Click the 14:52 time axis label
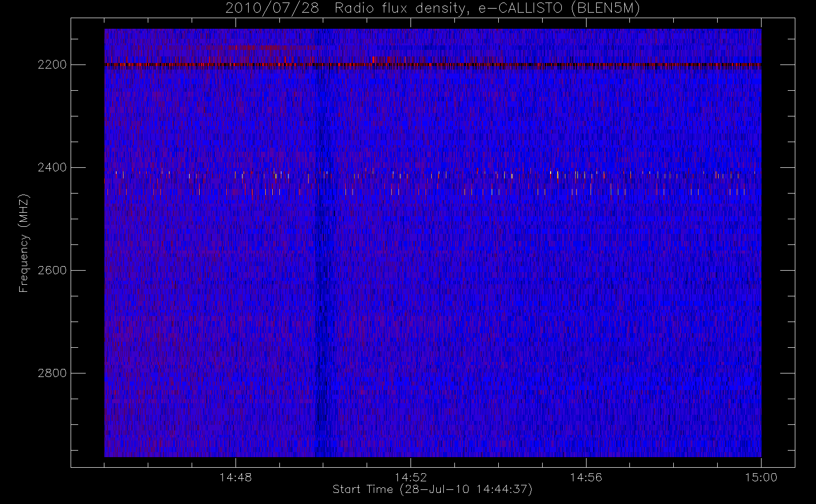816x504 pixels. point(411,477)
